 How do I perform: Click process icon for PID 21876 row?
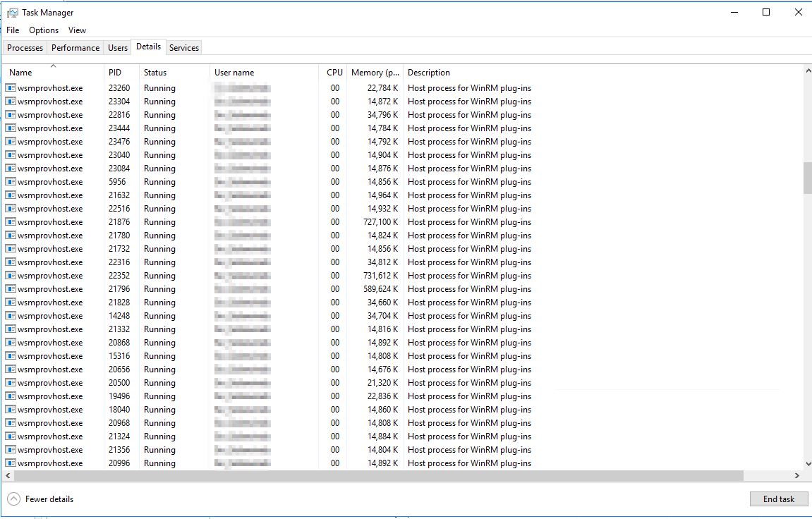[11, 222]
